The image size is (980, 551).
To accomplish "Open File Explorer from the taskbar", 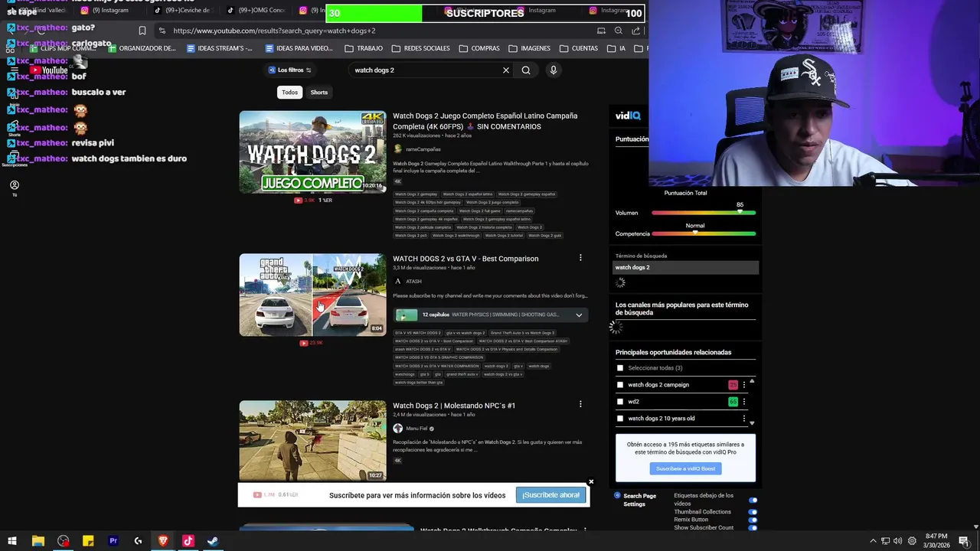I will (x=38, y=541).
